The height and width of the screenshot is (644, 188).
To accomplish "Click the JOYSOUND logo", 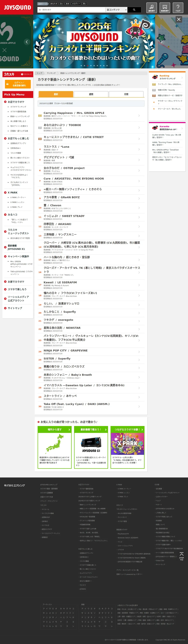I will pyautogui.click(x=17, y=7).
